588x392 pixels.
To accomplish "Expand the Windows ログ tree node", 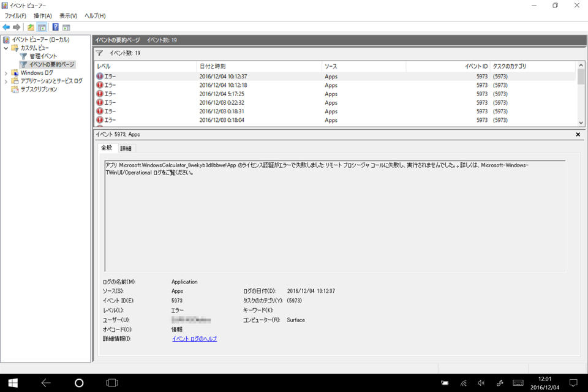I will pyautogui.click(x=6, y=73).
